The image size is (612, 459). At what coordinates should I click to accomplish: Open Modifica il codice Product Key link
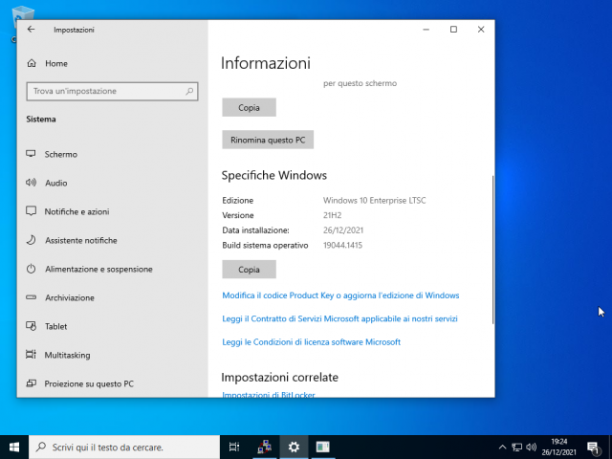(x=340, y=295)
